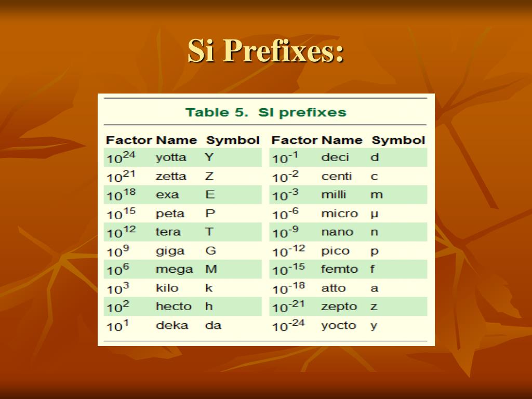The height and width of the screenshot is (399, 532).
Task: Select symbol "h" in the hecto row
Action: click(x=209, y=307)
